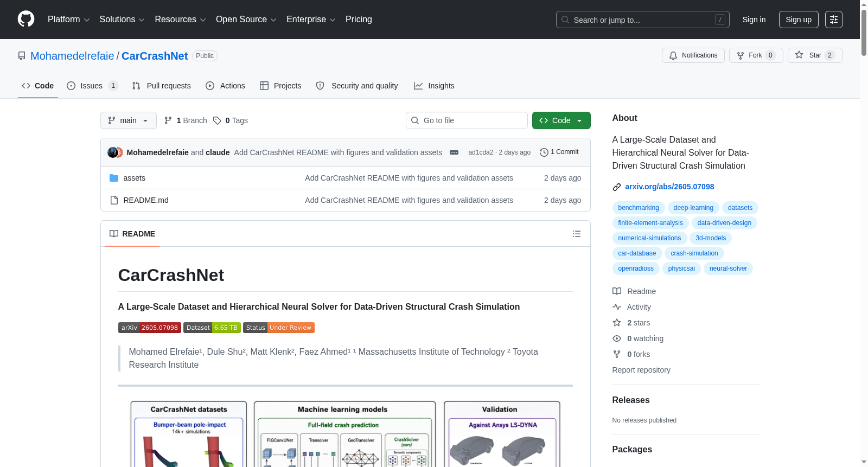Click the arXiv 2605.07098 badge
This screenshot has height=467, width=868.
(150, 328)
